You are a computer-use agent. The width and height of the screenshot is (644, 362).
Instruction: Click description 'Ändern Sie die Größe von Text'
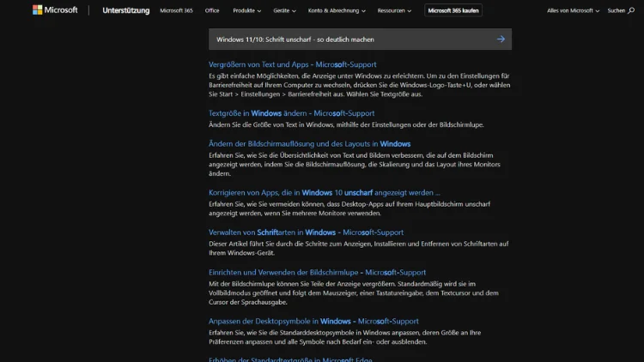click(x=346, y=124)
